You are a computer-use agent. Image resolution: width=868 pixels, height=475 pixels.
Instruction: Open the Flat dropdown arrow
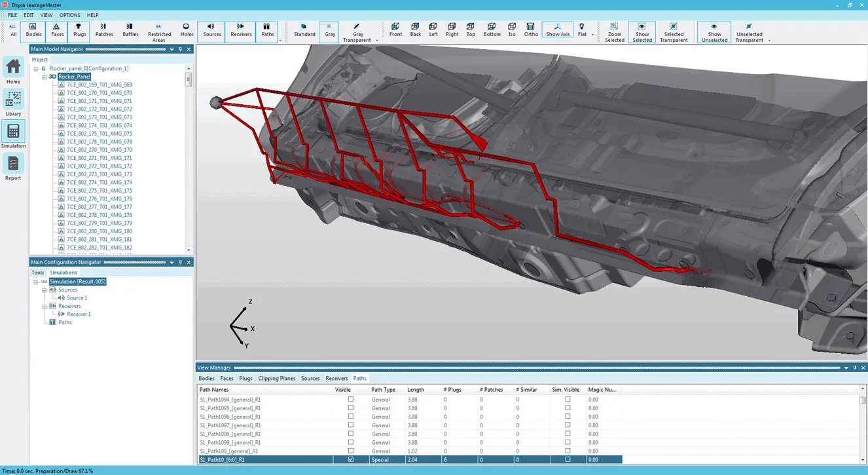point(592,35)
